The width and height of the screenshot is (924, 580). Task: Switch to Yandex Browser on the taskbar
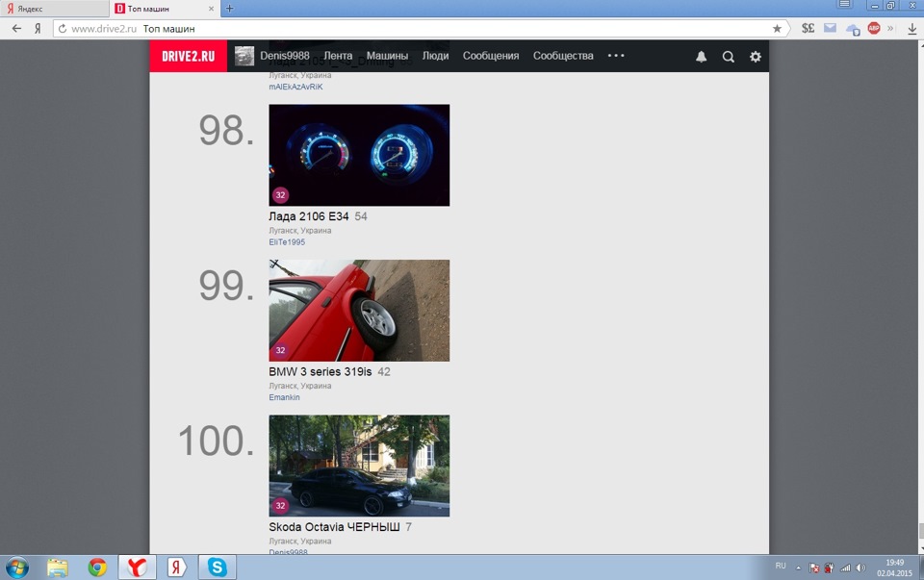click(x=137, y=567)
